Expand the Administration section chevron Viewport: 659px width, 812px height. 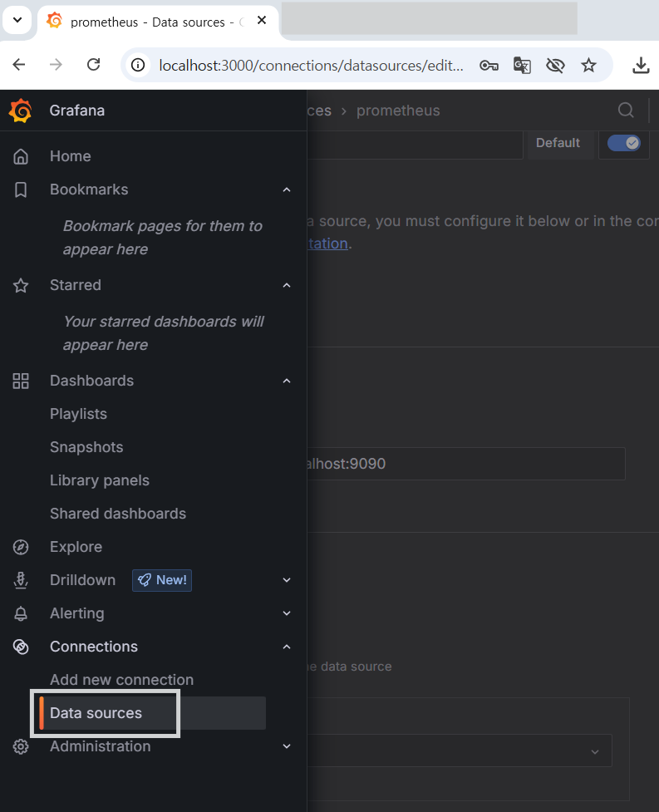pyautogui.click(x=287, y=746)
